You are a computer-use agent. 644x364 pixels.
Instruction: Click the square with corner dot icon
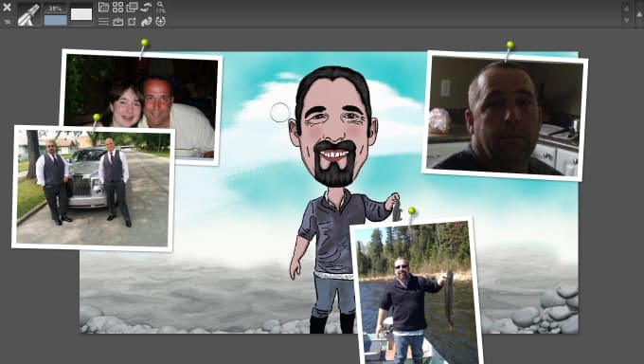pos(132,22)
